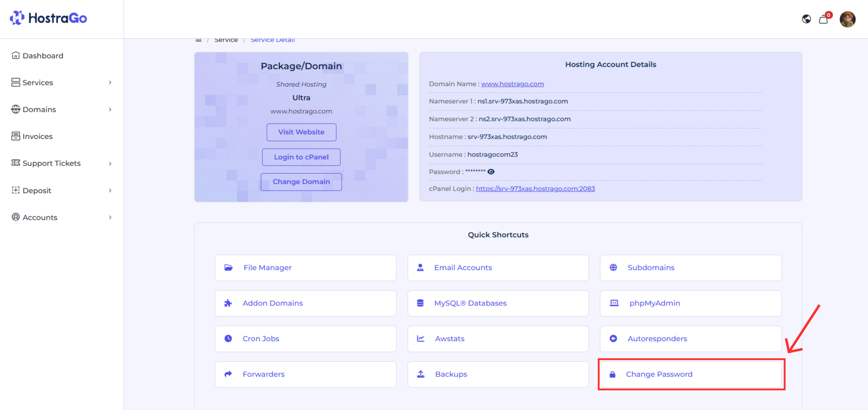Open the Email Accounts shortcut
868x410 pixels.
click(498, 268)
